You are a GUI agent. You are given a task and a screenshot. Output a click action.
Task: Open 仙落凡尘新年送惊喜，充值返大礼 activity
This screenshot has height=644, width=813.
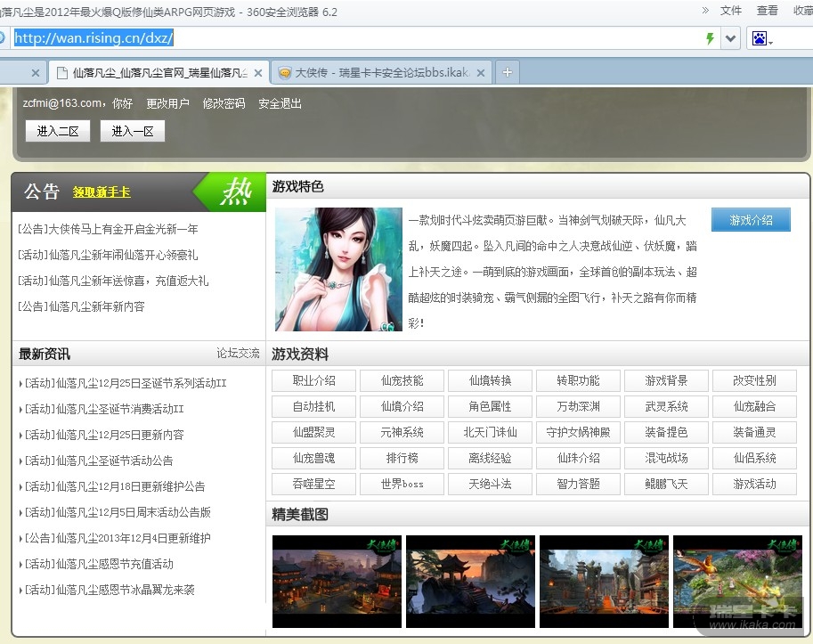(113, 281)
